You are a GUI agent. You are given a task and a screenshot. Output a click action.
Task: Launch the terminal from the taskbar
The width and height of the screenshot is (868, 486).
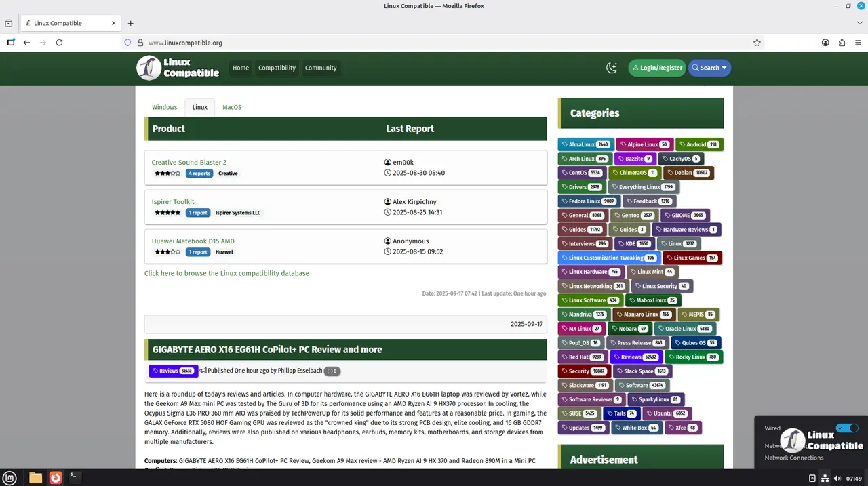coord(76,478)
